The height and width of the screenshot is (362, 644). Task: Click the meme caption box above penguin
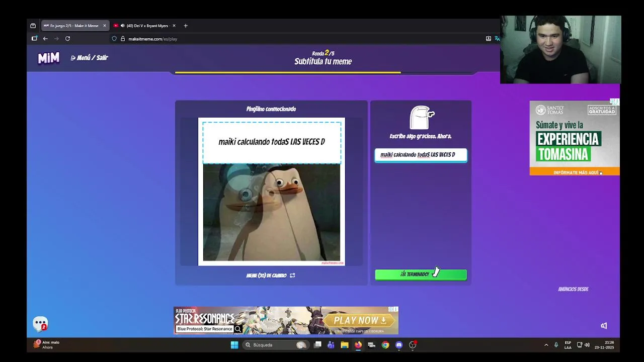tap(272, 142)
